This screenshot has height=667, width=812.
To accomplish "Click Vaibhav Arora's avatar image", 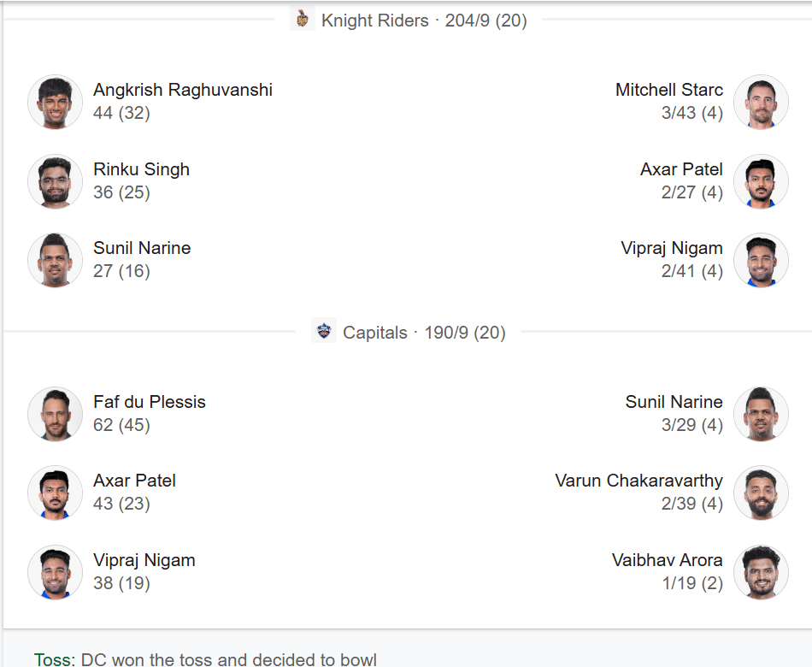I will tap(761, 571).
